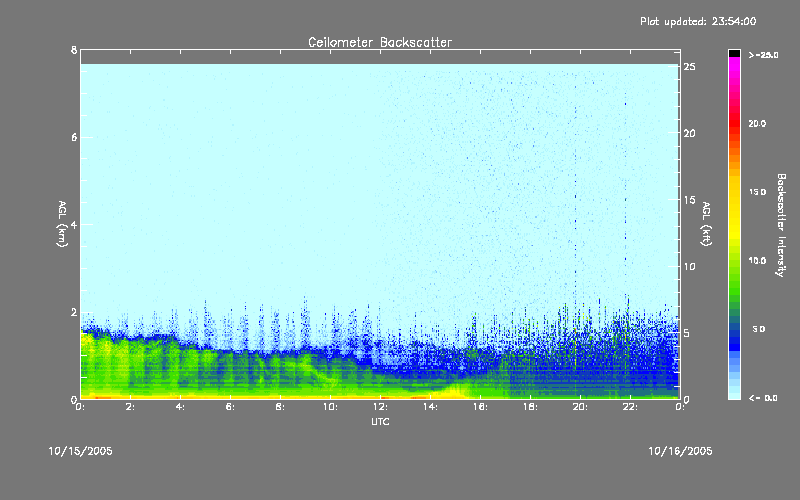Click the UTC time tick "8:"

click(281, 407)
